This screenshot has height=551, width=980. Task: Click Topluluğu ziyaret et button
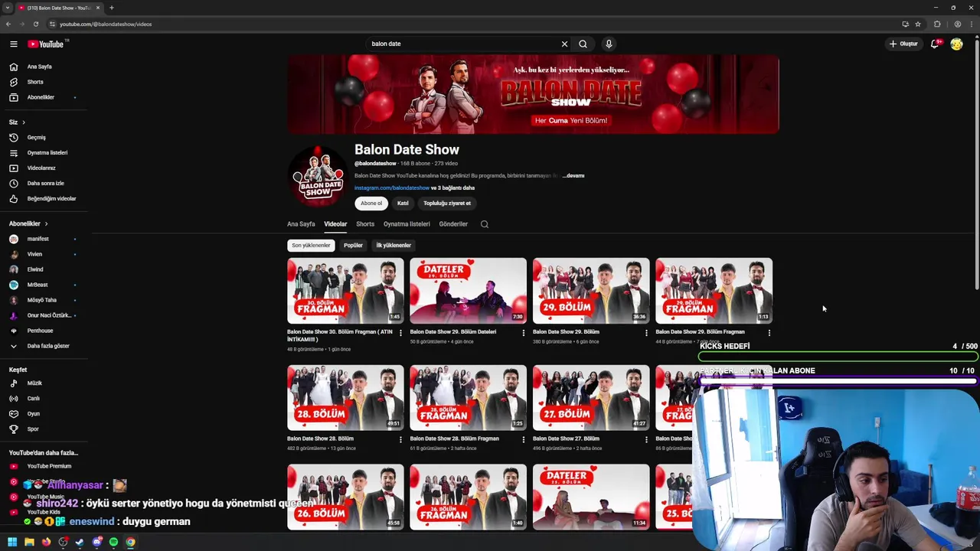(447, 204)
